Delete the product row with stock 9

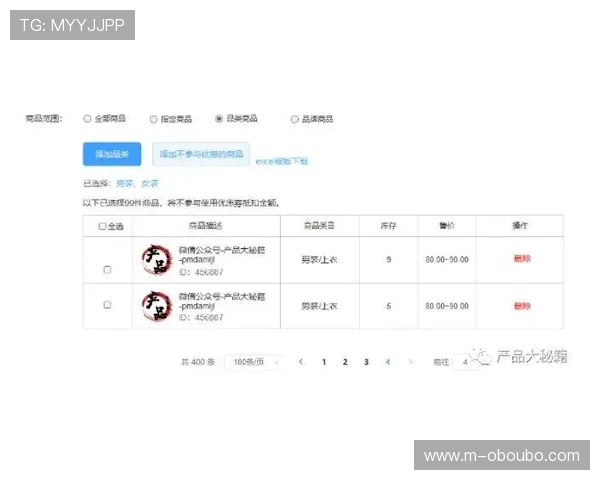[522, 259]
